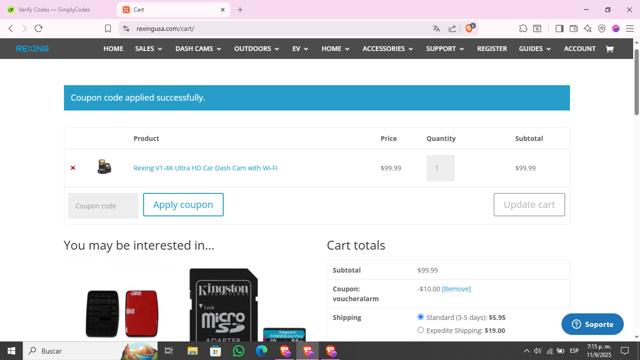This screenshot has height=360, width=640.
Task: Expand the OUTDOORS dropdown menu
Action: pyautogui.click(x=256, y=49)
